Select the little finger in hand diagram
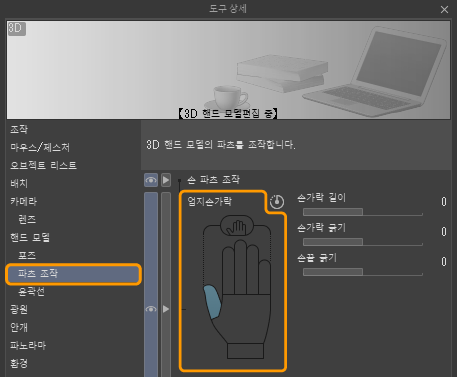This screenshot has height=378, width=458. (x=264, y=278)
